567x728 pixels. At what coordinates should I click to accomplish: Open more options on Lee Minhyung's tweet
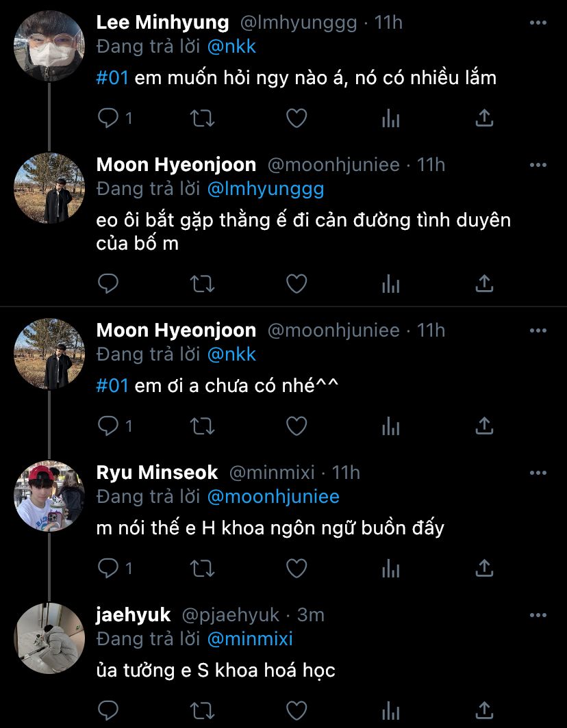538,23
